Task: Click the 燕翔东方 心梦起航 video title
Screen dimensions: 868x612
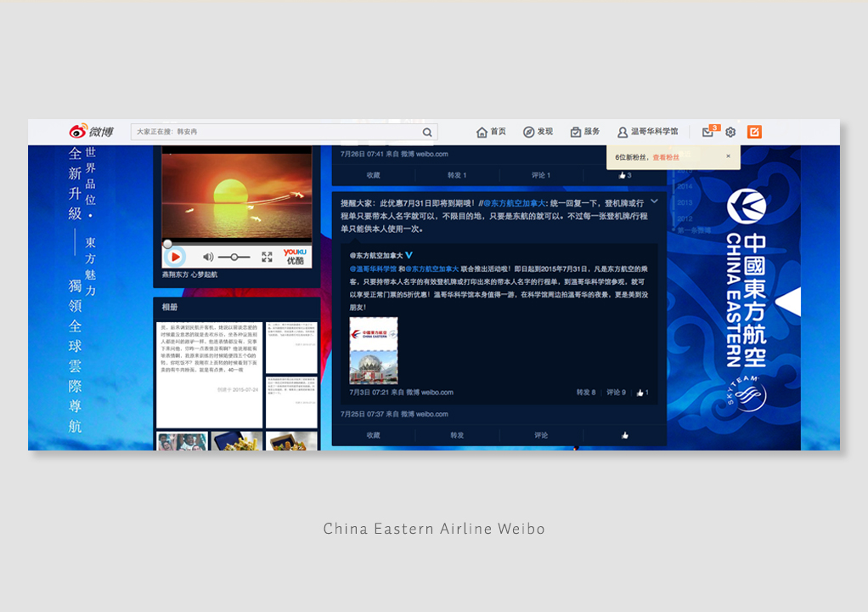Action: pyautogui.click(x=189, y=275)
